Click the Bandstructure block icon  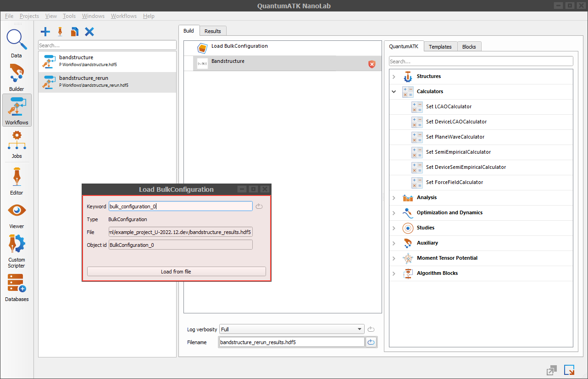pyautogui.click(x=202, y=63)
